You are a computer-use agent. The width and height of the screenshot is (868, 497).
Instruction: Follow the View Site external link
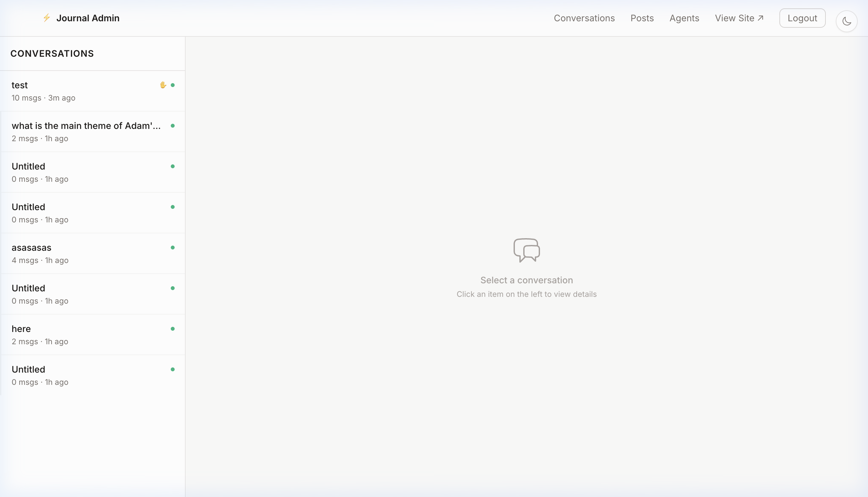(739, 18)
